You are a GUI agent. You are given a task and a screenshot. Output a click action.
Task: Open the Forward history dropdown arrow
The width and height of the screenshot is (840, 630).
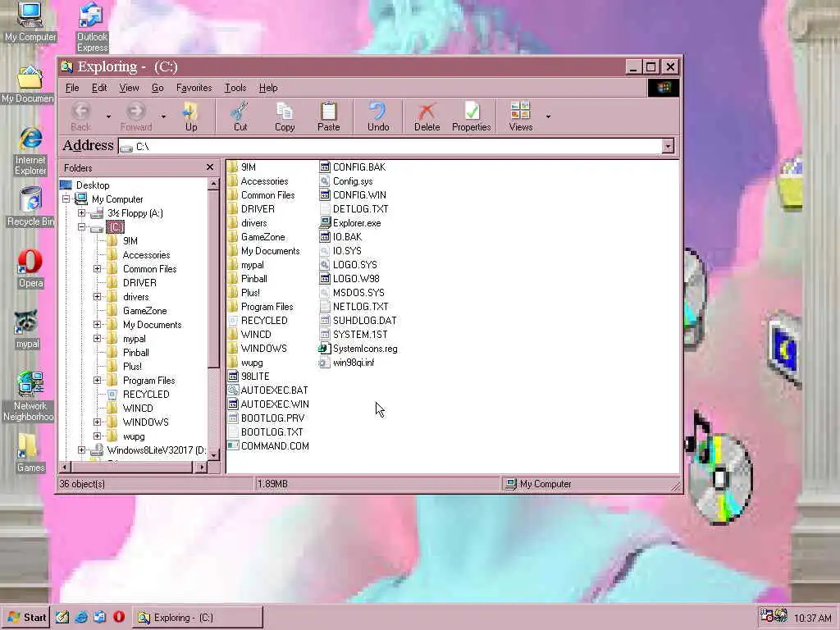tap(163, 116)
